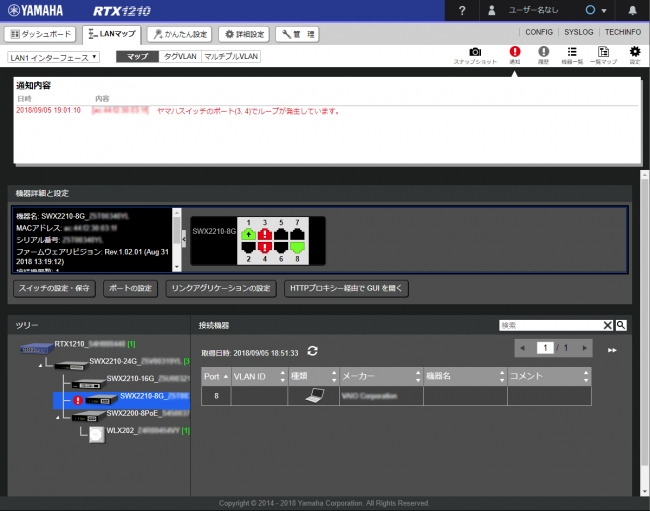Viewport: 650px width, 511px height.
Task: Select the タグVLAN view tab
Action: (x=180, y=56)
